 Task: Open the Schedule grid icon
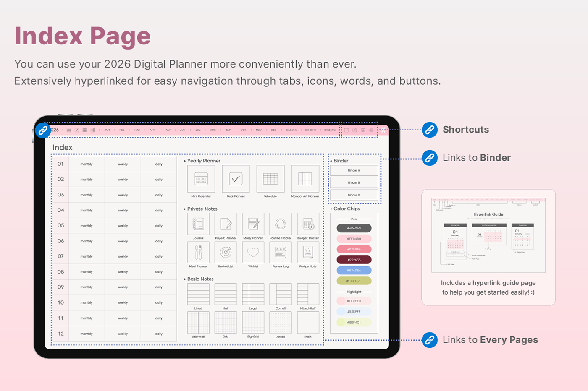click(270, 179)
